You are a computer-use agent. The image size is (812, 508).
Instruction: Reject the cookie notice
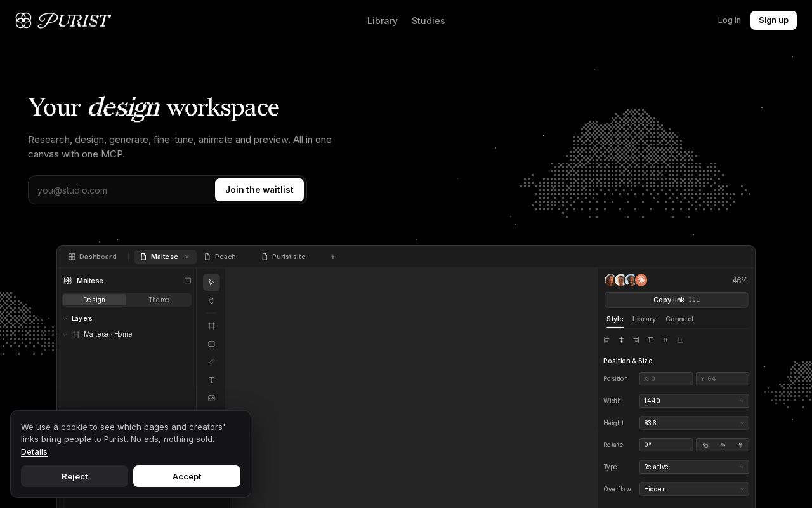pos(74,476)
